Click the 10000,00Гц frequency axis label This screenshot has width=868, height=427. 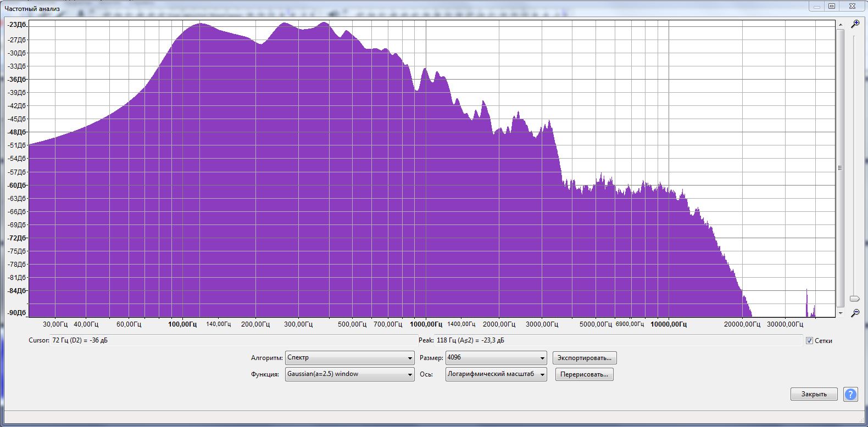[669, 324]
